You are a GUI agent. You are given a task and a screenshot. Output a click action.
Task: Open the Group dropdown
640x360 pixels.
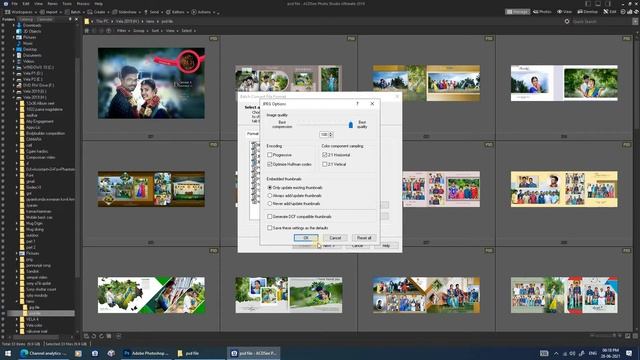[140, 31]
